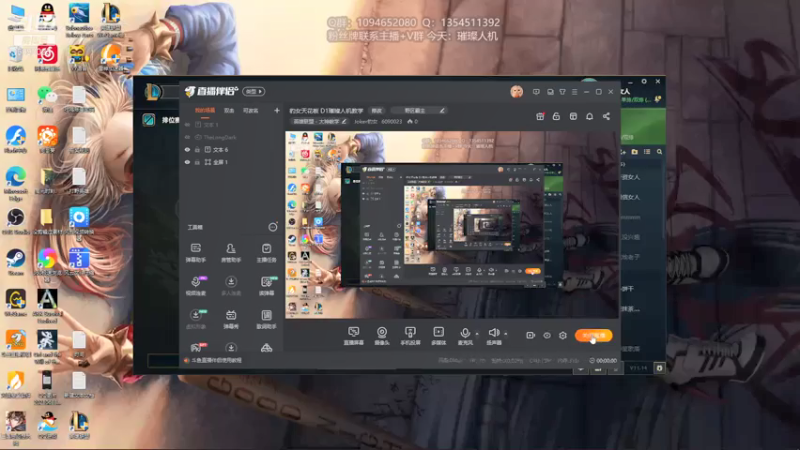The image size is (800, 450).
Task: Toggle the lock on the 全屏 1 source
Action: tap(197, 162)
